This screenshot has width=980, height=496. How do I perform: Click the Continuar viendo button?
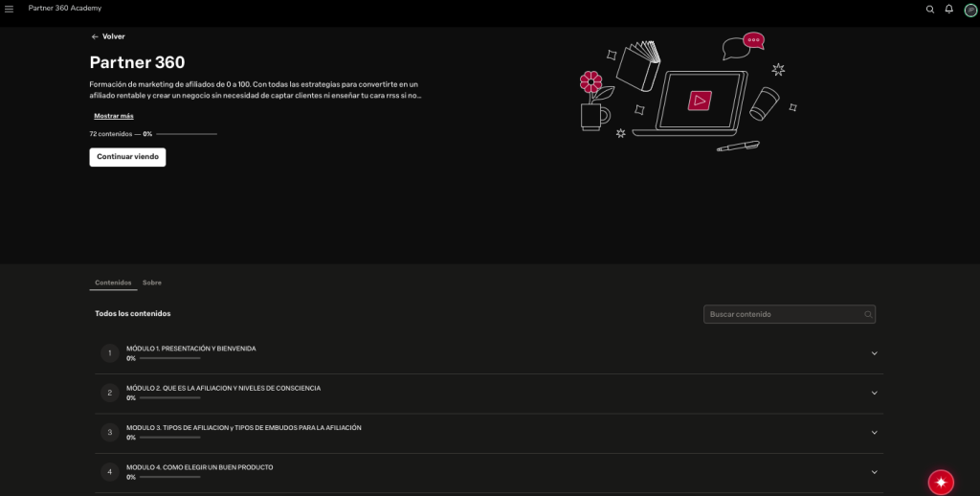127,157
